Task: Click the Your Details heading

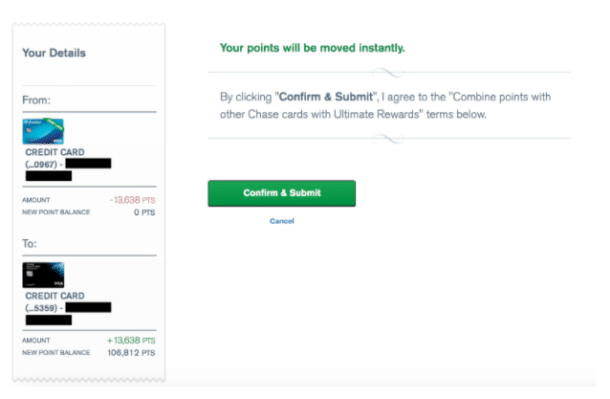Action: tap(54, 53)
